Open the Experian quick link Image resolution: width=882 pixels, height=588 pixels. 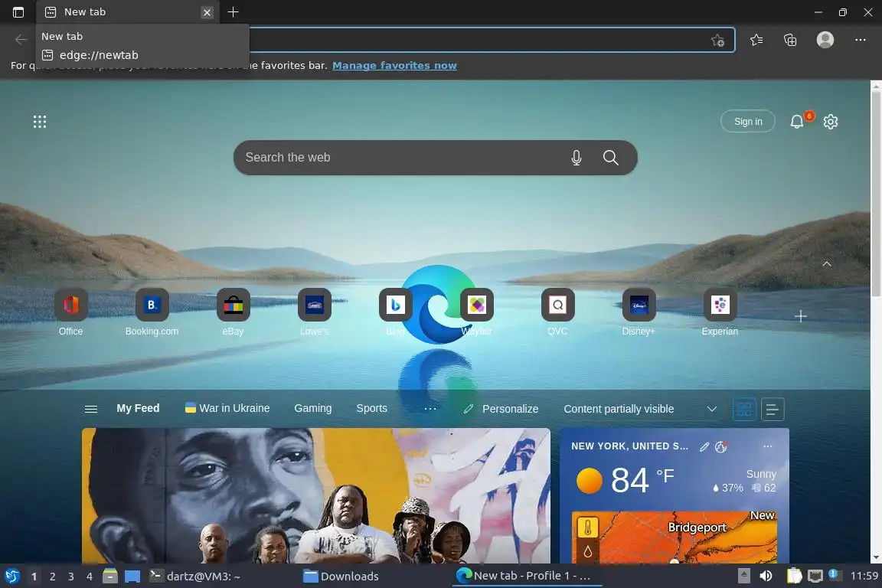(x=720, y=312)
